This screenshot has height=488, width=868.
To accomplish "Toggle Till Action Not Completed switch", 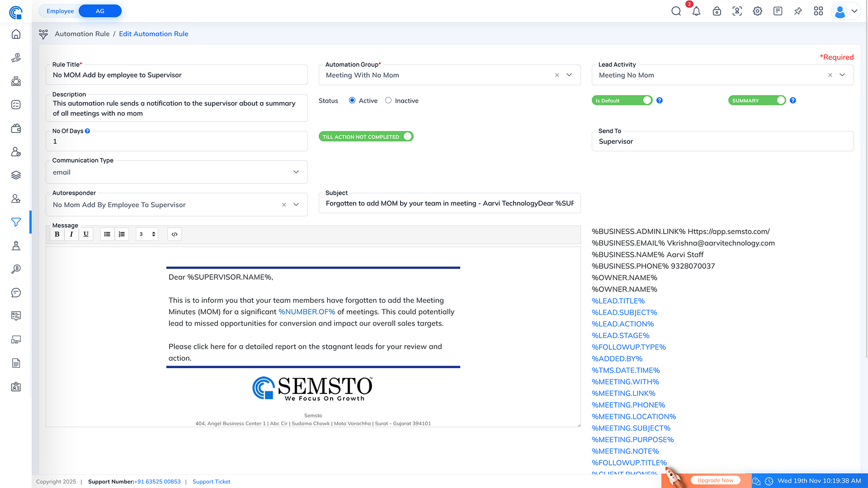I will 366,136.
